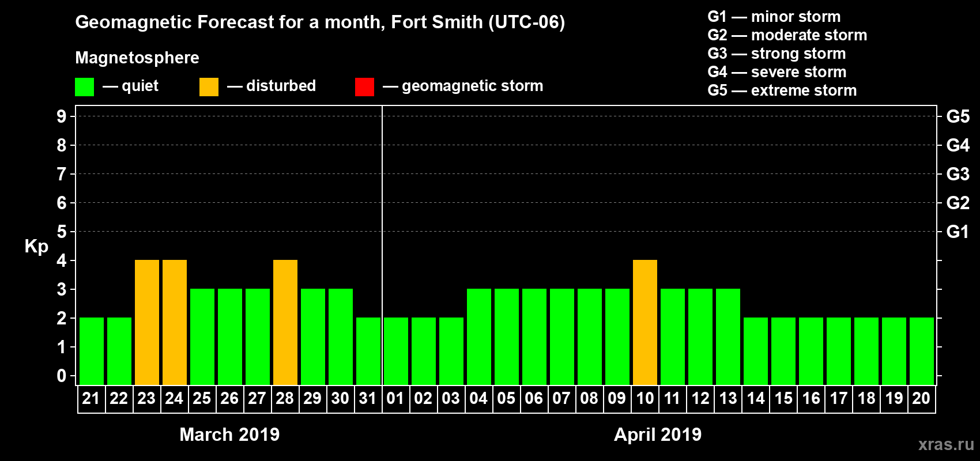Image resolution: width=980 pixels, height=461 pixels.
Task: Click the 'G5 — extreme storm' legend line
Action: pos(782,90)
